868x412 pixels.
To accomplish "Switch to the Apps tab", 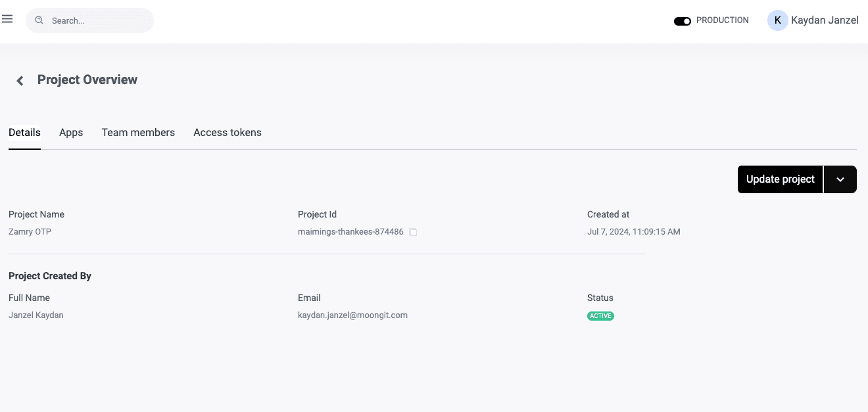I will point(71,133).
